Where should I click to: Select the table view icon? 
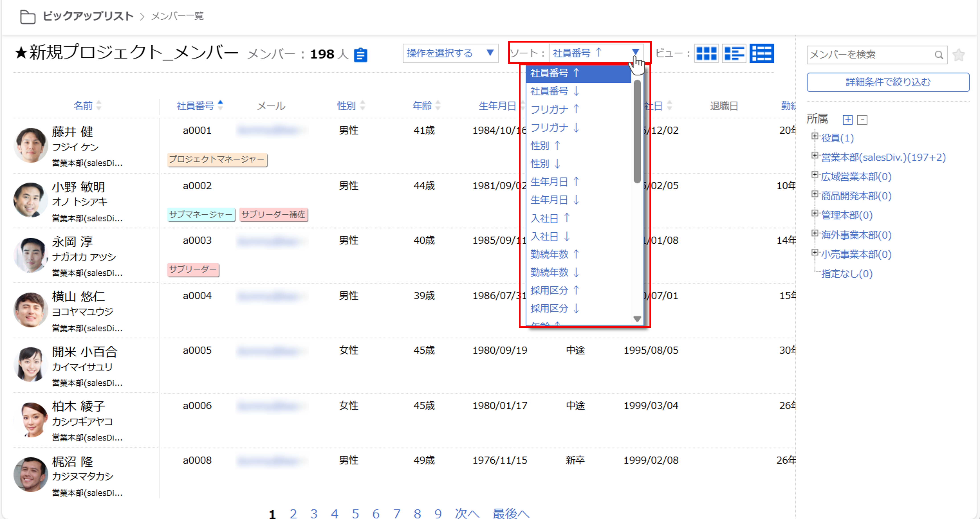point(761,53)
